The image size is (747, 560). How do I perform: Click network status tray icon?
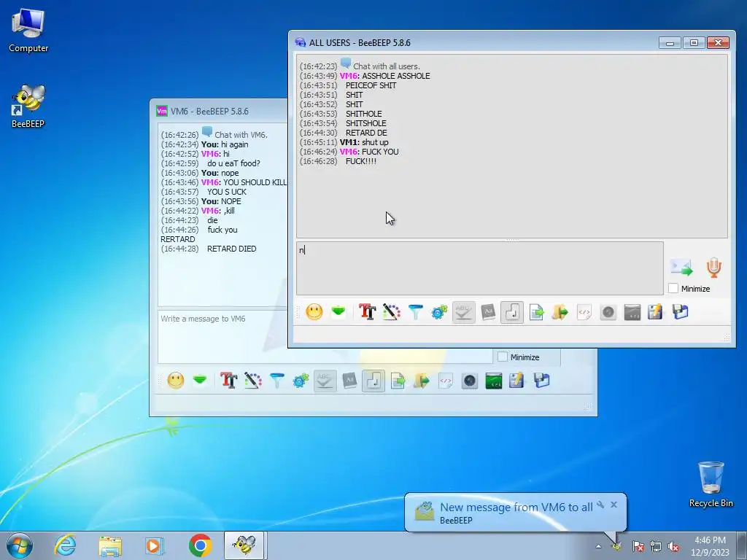tap(656, 547)
